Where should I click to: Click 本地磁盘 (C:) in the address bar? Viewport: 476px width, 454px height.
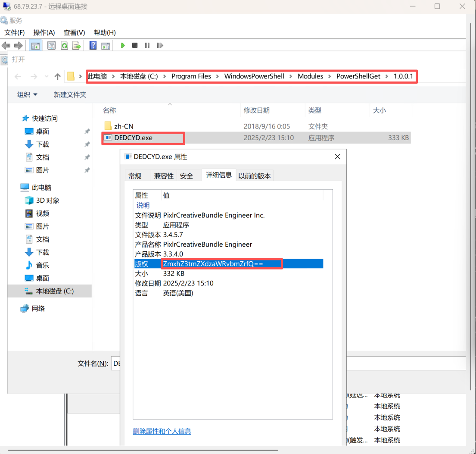[139, 76]
